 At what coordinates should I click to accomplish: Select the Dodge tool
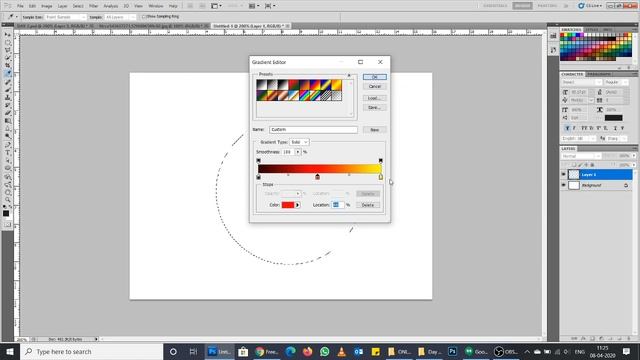tap(8, 137)
